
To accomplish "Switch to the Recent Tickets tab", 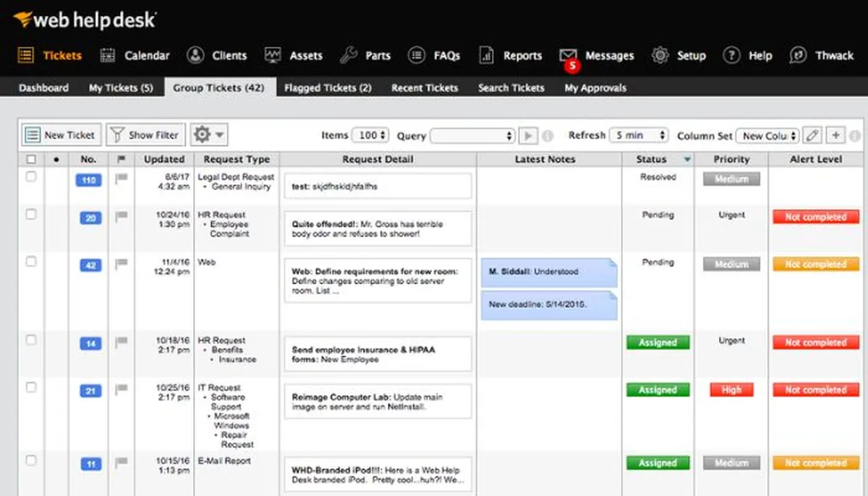I will [425, 87].
